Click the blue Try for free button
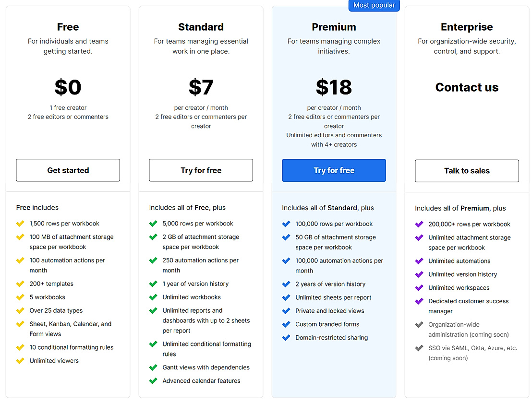The width and height of the screenshot is (532, 402). [334, 170]
